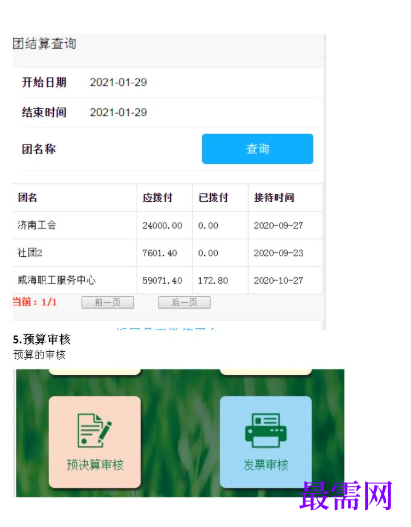Select date 2020-10-27 cell

pyautogui.click(x=279, y=280)
